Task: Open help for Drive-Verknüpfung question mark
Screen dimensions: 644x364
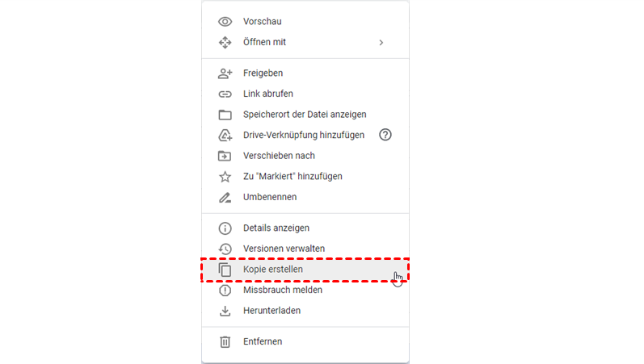Action: (x=385, y=135)
